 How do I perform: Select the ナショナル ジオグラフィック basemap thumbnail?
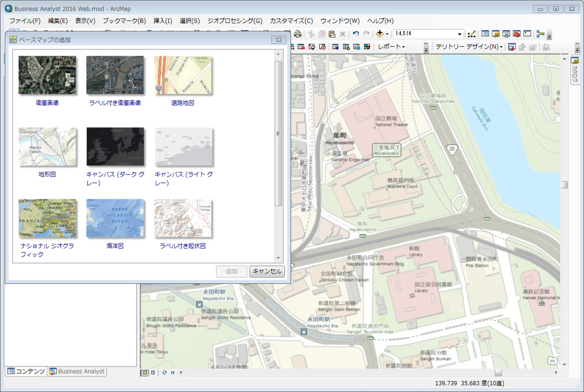click(47, 219)
